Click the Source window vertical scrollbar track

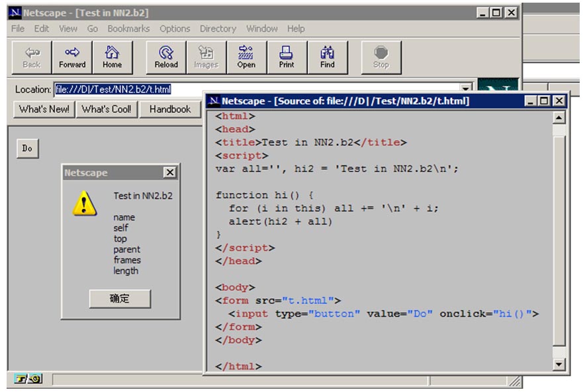pos(559,241)
